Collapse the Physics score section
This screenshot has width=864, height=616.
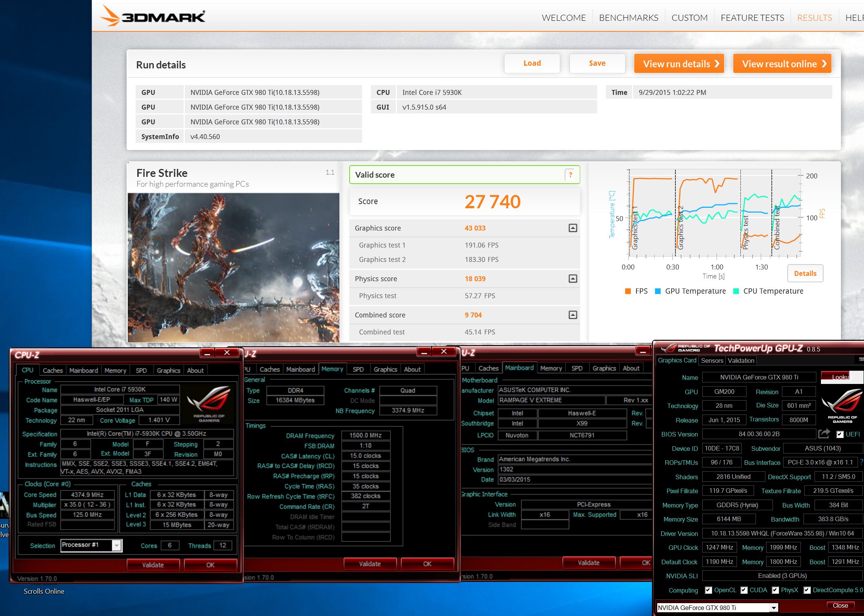[573, 279]
